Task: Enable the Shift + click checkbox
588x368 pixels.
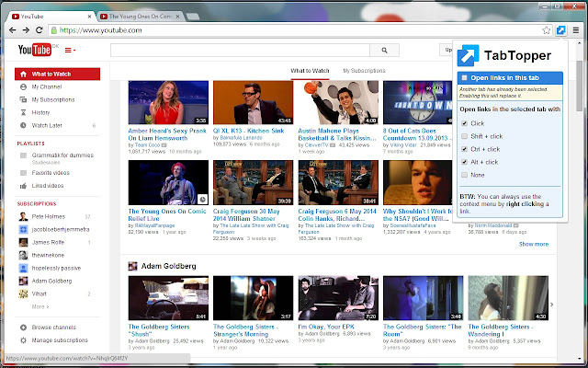Action: [464, 136]
